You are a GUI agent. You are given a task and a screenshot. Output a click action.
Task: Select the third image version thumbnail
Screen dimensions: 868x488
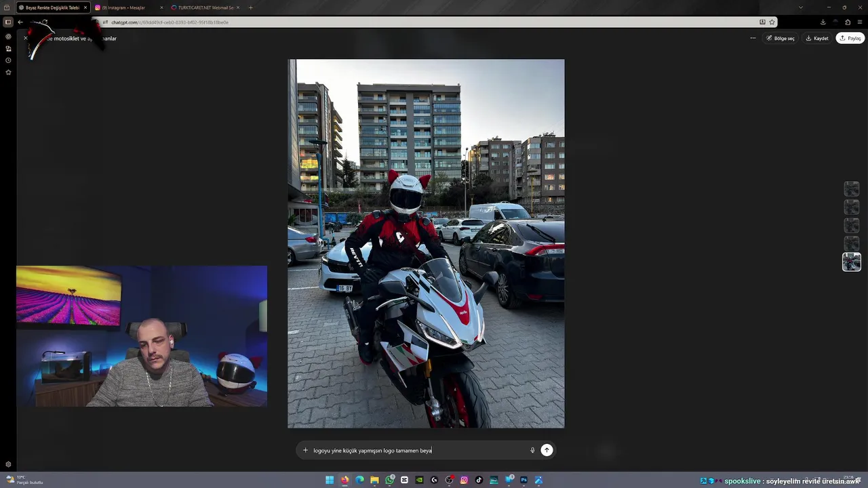tap(851, 225)
